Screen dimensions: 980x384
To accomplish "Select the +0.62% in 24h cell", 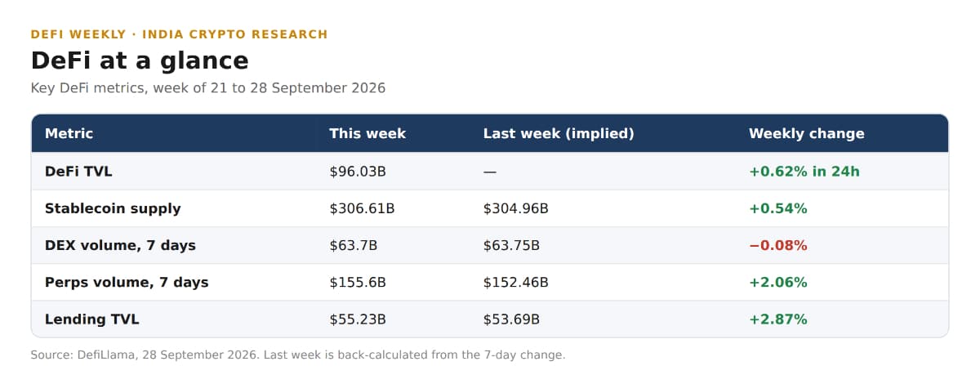I will [x=804, y=172].
